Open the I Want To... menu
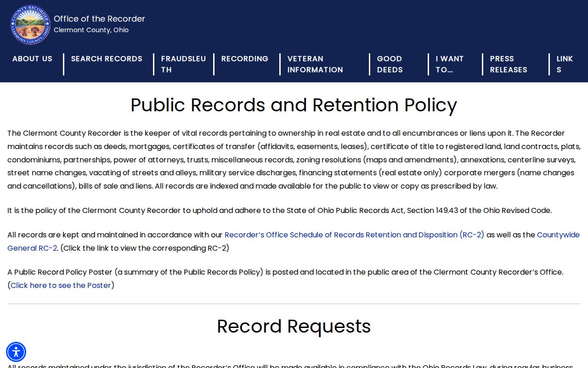The image size is (588, 368). 449,64
